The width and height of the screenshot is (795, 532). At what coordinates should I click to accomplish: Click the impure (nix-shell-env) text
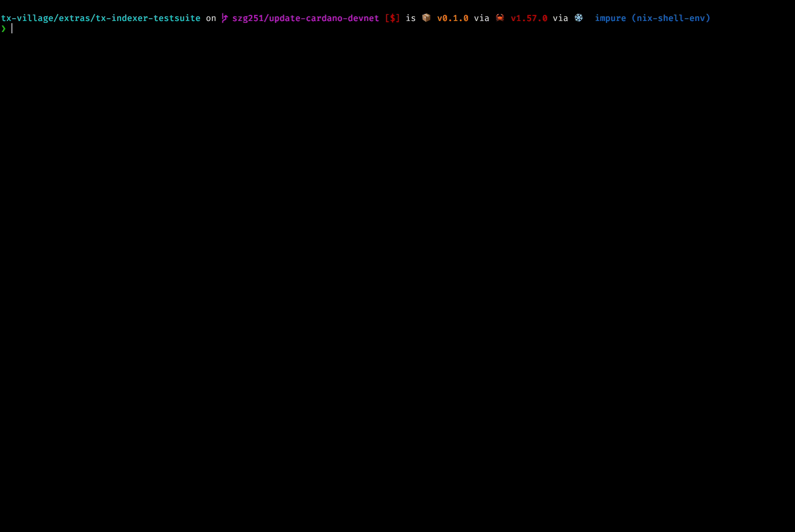[653, 18]
